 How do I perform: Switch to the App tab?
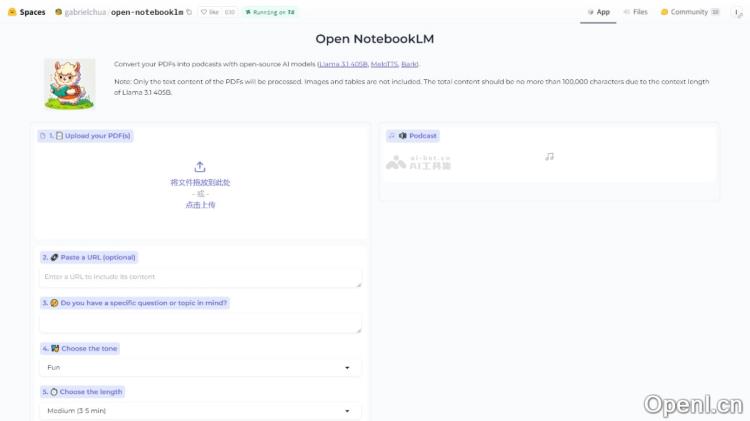pyautogui.click(x=598, y=12)
